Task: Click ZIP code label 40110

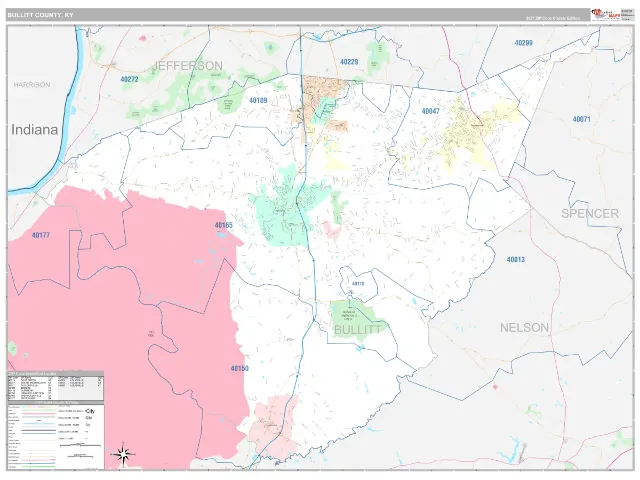Action: [x=358, y=284]
